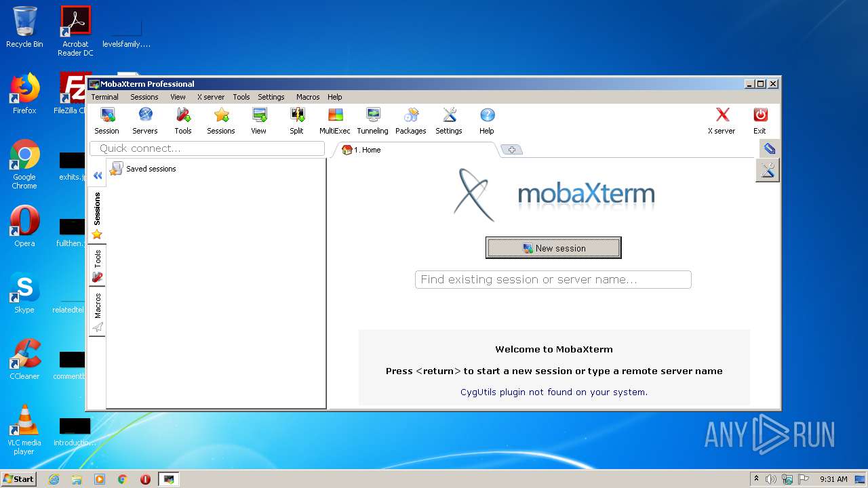Start the X server icon
The width and height of the screenshot is (868, 488).
pos(722,121)
